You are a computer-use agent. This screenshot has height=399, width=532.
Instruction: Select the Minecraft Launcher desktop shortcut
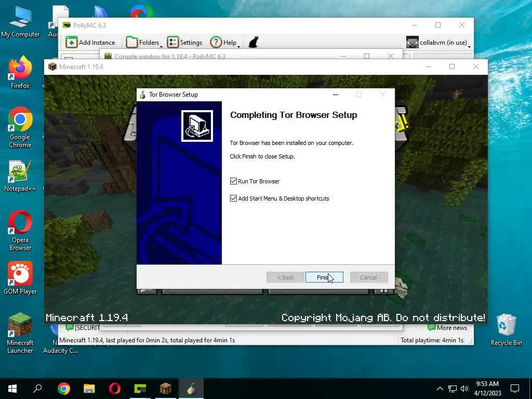click(20, 333)
